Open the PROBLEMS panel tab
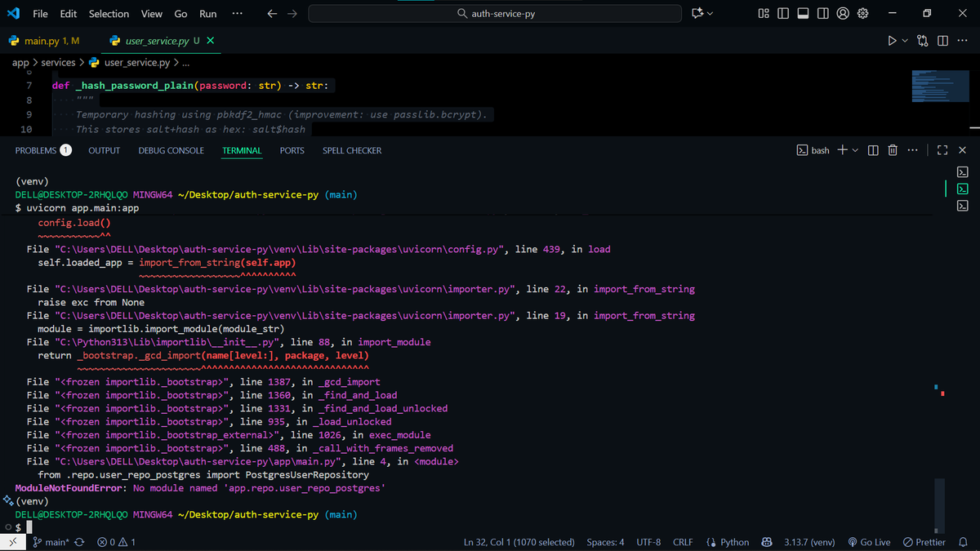The image size is (980, 551). coord(43,150)
